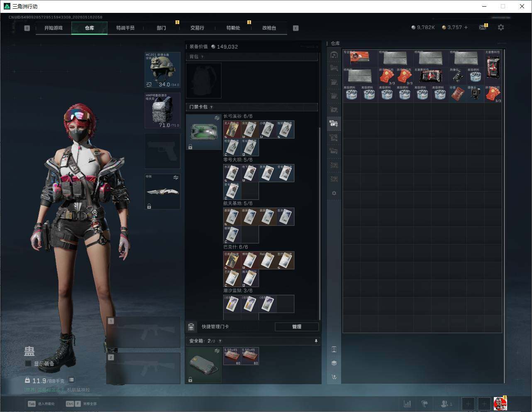Click the 长弓溪谷: 6/6 keycard group label

coord(238,116)
